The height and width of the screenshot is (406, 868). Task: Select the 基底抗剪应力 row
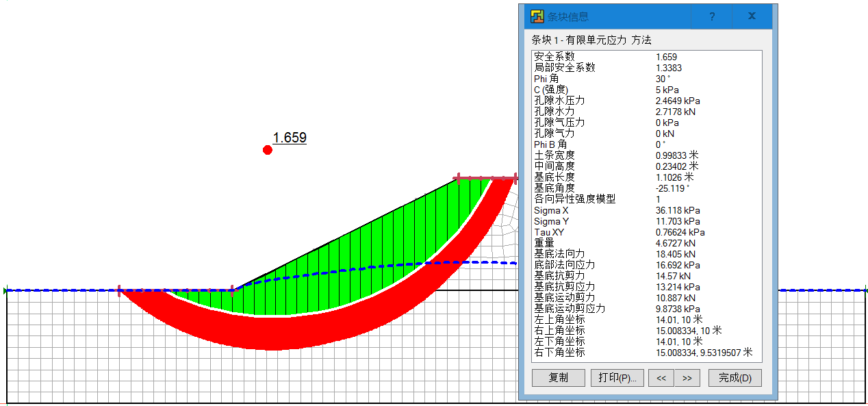[x=646, y=287]
